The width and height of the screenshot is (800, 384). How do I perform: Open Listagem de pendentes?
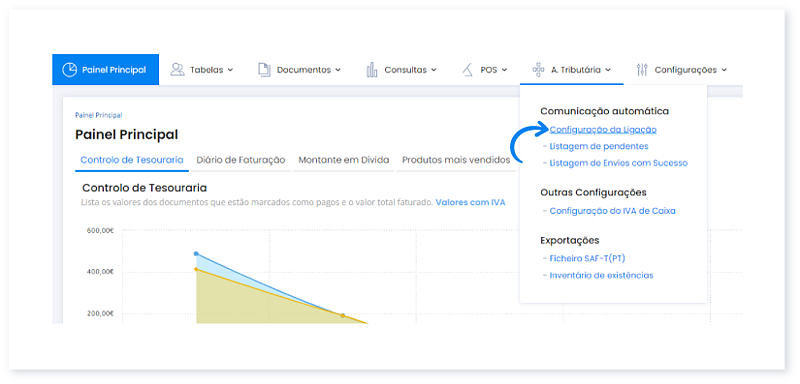pos(599,146)
